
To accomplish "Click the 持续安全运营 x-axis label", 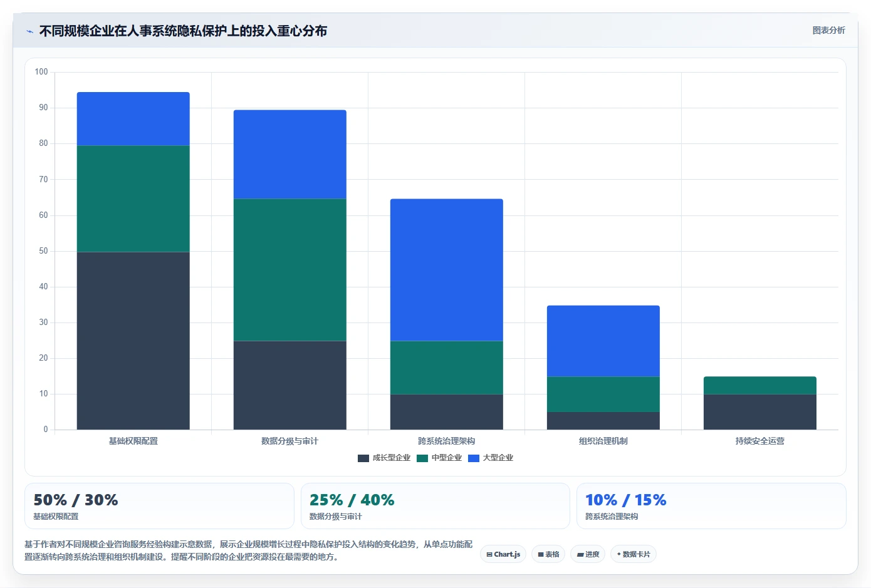I will pyautogui.click(x=760, y=441).
